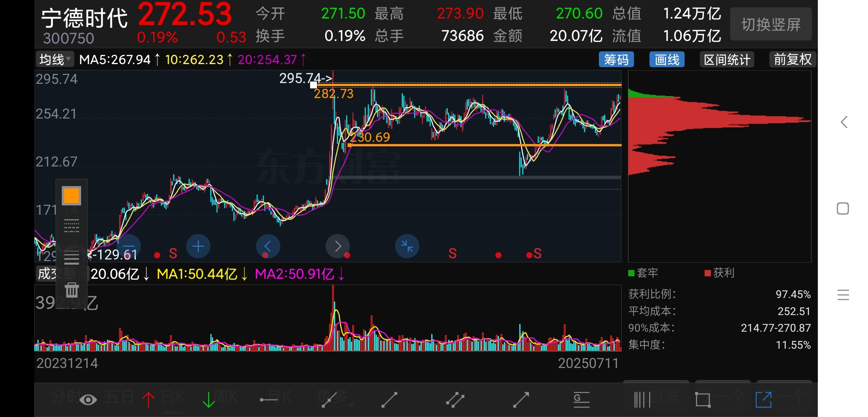
Task: Tap the system back chevron
Action: (844, 122)
